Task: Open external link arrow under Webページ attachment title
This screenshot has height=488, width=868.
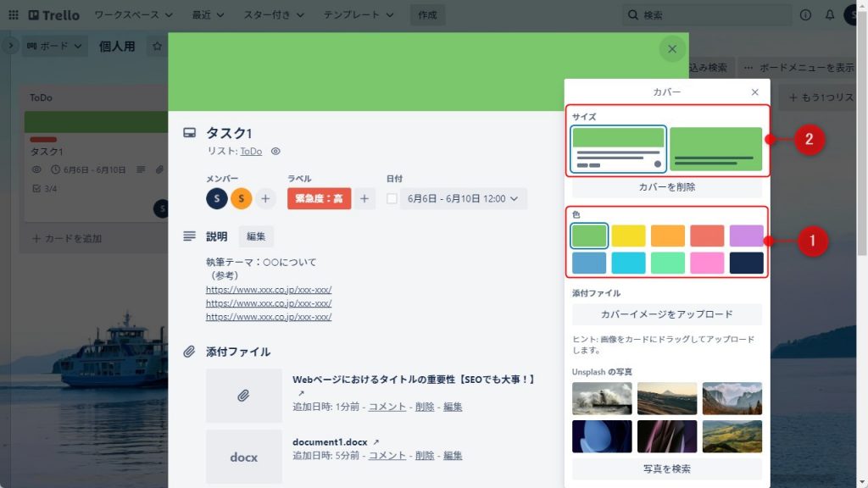Action: tap(301, 393)
